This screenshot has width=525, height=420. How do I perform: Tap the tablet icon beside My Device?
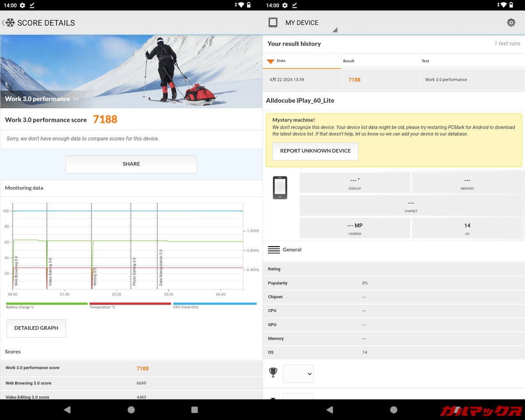point(273,23)
